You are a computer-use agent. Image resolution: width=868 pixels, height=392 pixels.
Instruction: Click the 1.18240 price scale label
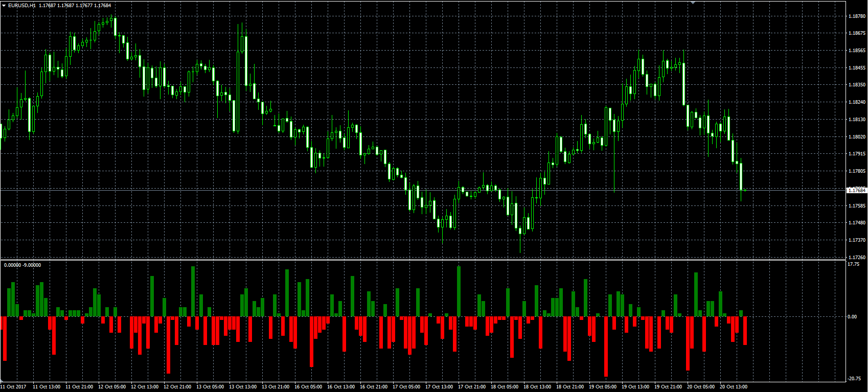857,102
